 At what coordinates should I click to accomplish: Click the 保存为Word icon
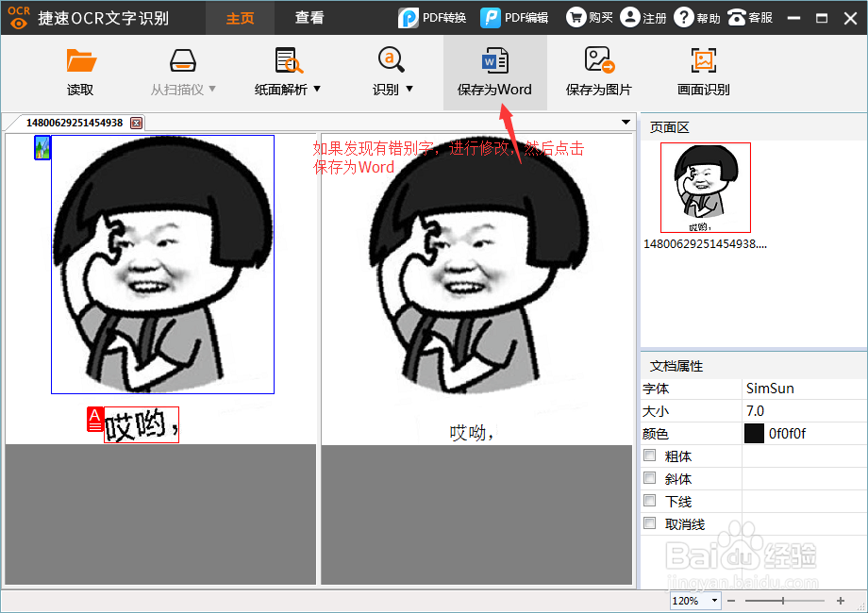pyautogui.click(x=495, y=73)
